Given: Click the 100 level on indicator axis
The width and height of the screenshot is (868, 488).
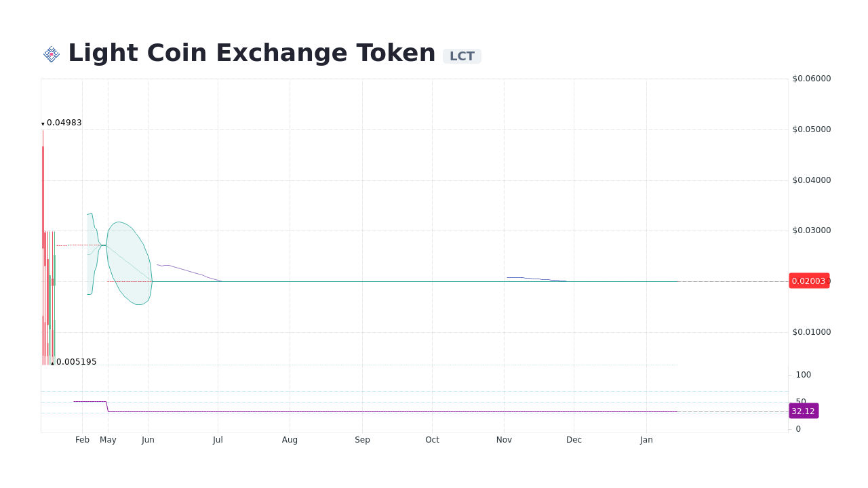Looking at the screenshot, I should tap(803, 375).
